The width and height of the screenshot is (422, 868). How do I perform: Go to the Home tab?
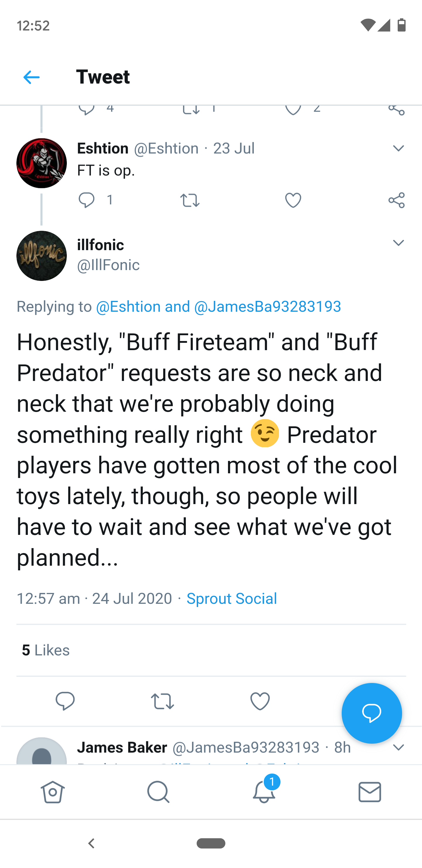click(x=52, y=792)
